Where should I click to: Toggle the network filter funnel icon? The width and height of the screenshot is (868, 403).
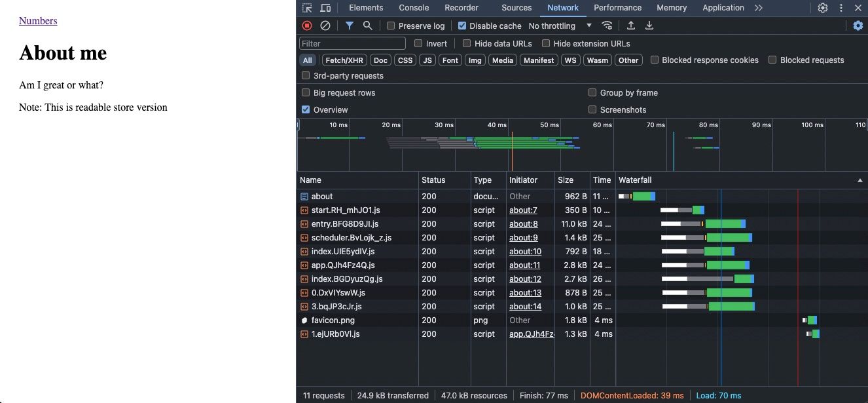[x=350, y=26]
